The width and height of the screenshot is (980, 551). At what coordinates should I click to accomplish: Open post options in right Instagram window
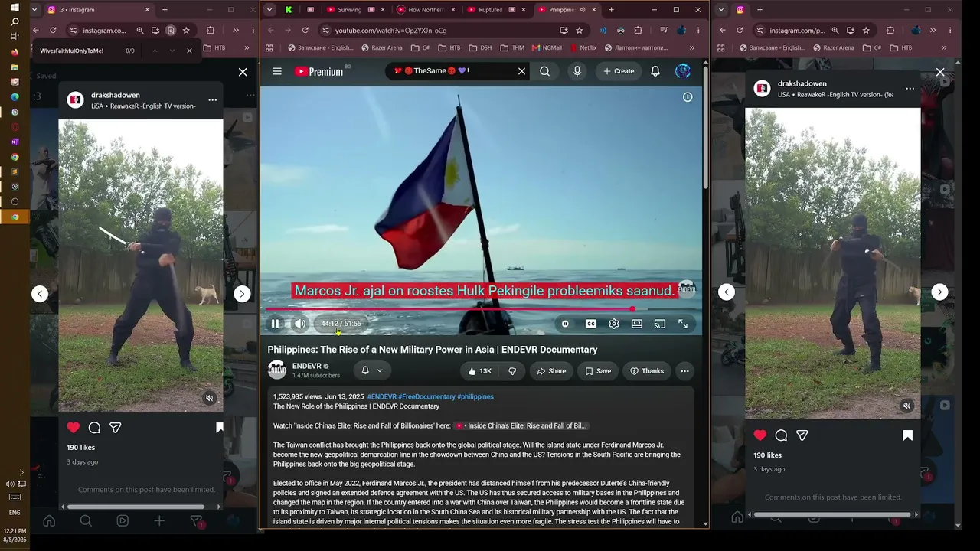(x=910, y=89)
